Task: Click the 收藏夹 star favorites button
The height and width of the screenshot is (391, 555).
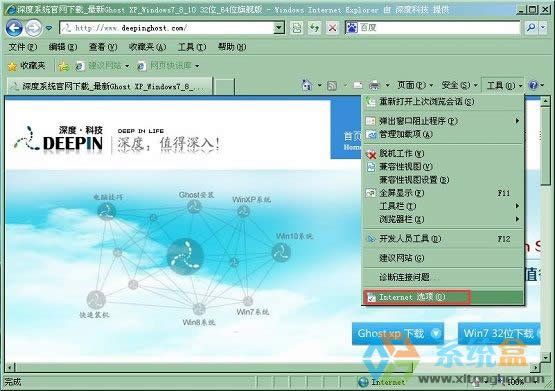Action: (x=27, y=66)
